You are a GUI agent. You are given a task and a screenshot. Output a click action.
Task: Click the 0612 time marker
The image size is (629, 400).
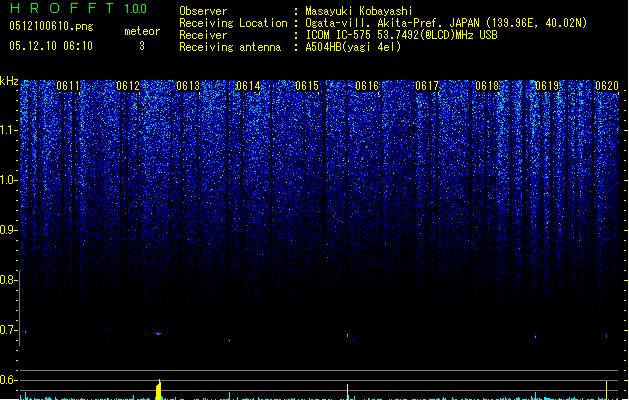(128, 86)
